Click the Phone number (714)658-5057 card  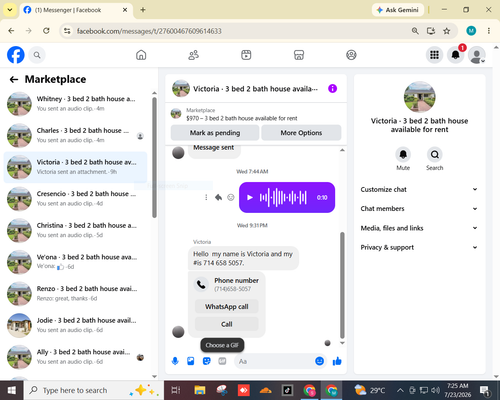click(x=227, y=284)
